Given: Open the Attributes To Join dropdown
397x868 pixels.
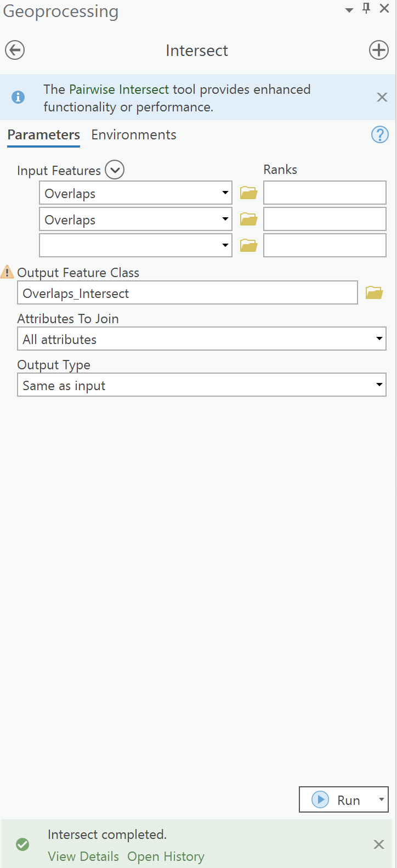Looking at the screenshot, I should tap(380, 339).
